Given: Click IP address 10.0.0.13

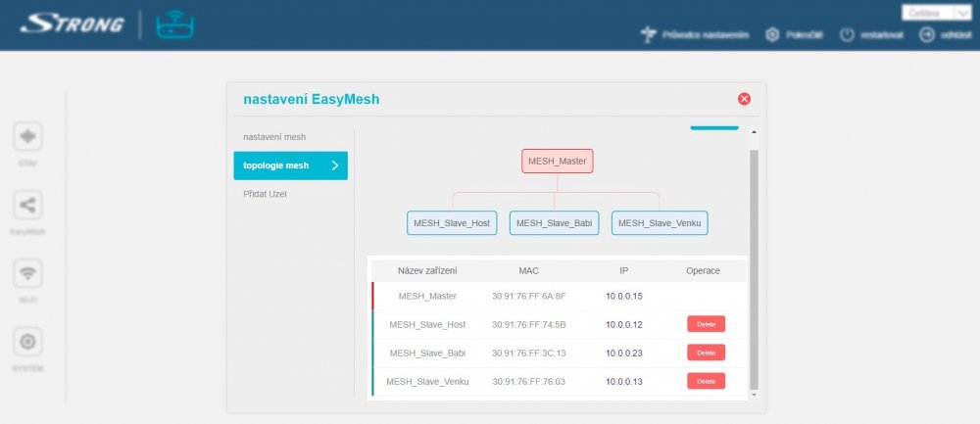Looking at the screenshot, I should click(x=623, y=382).
